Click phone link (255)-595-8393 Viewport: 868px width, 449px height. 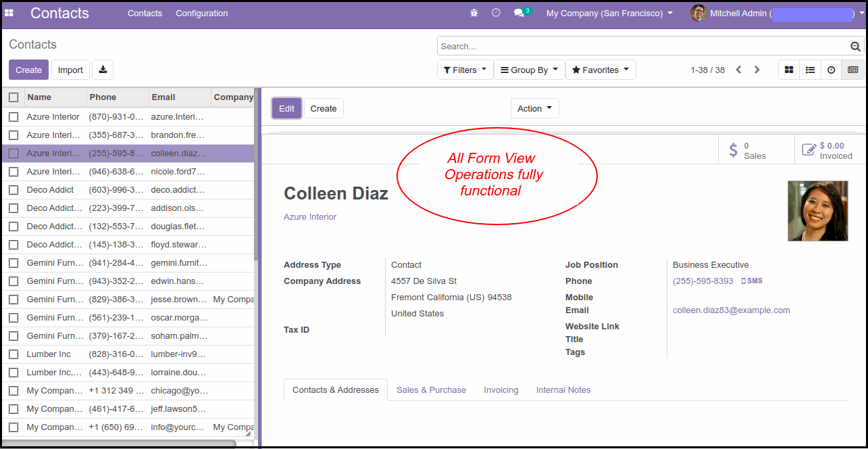pos(703,281)
